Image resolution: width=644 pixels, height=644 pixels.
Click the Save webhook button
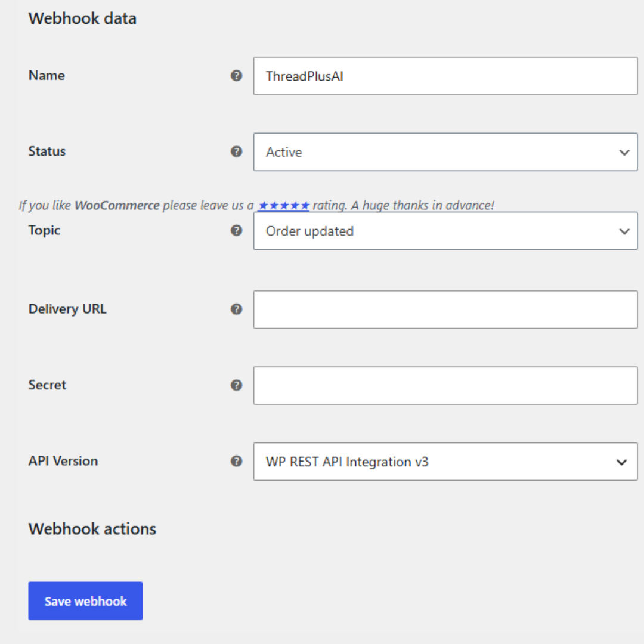[x=85, y=601]
